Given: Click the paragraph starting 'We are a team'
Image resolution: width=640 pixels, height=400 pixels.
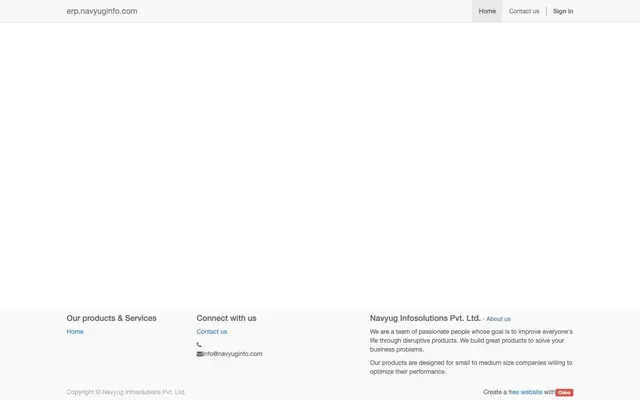Looking at the screenshot, I should tap(471, 340).
